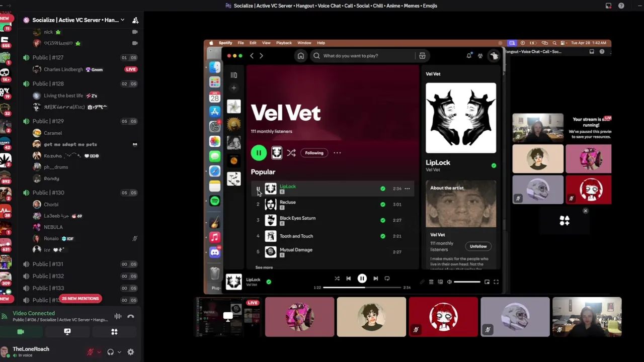The width and height of the screenshot is (644, 362).
Task: Launch Spotify from the macOS dock
Action: pos(215,201)
